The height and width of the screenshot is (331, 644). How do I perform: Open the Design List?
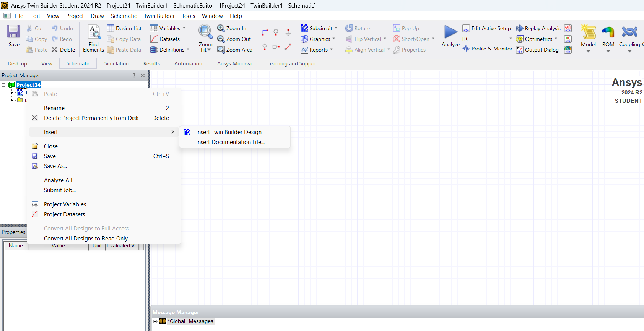tap(124, 28)
